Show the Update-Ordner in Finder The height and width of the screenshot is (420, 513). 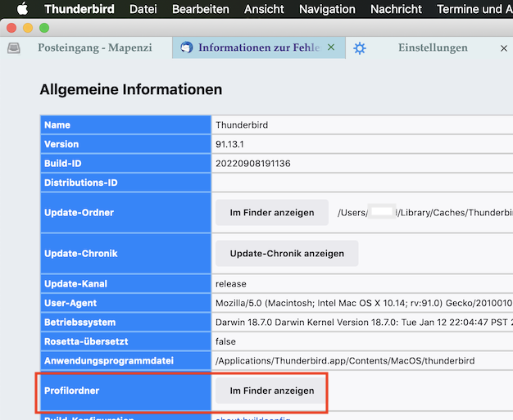point(271,213)
